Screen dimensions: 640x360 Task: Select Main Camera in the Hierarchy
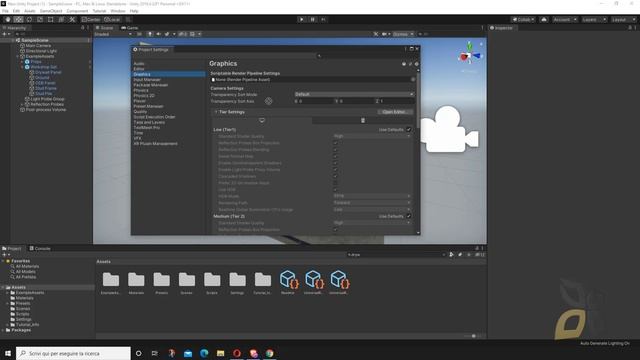(x=38, y=46)
